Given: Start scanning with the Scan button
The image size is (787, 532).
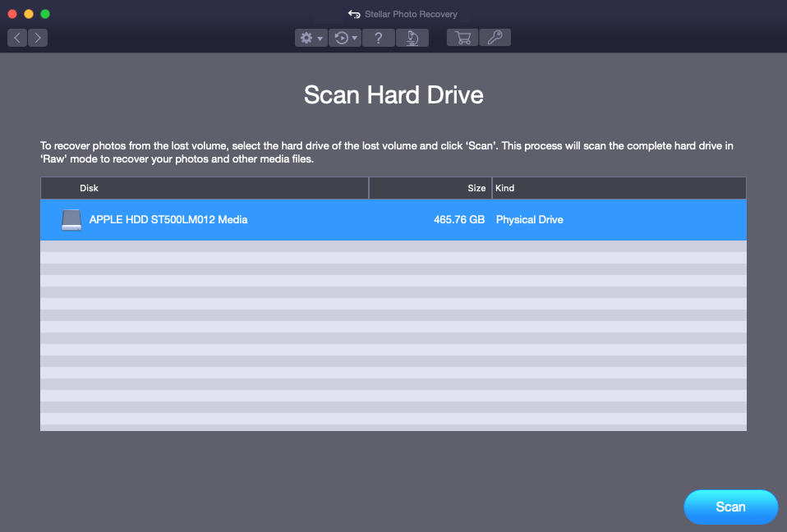Looking at the screenshot, I should (731, 507).
